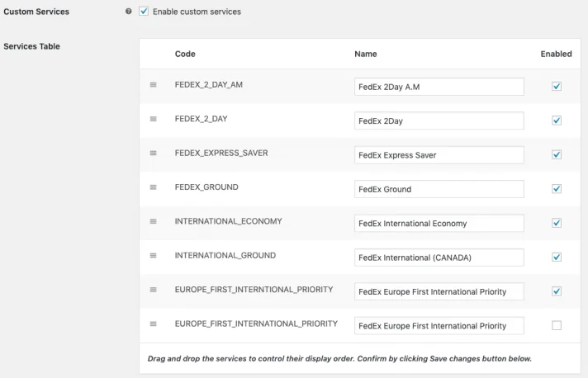Screen dimensions: 588x378
Task: Edit name field in EUROPE_FIRST_INTERNATIONAL_PRIORITY row
Action: pyautogui.click(x=439, y=325)
